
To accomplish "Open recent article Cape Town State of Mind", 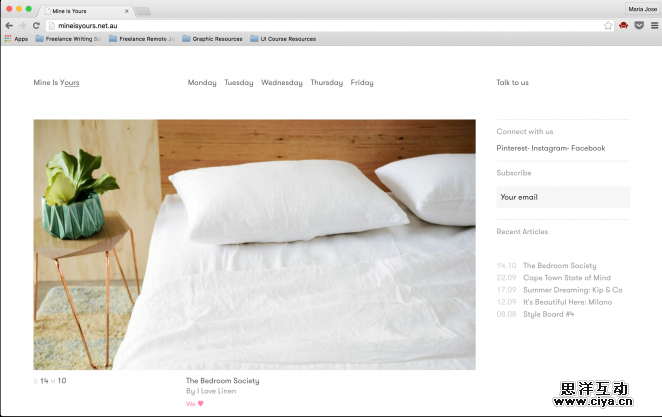I will [567, 278].
